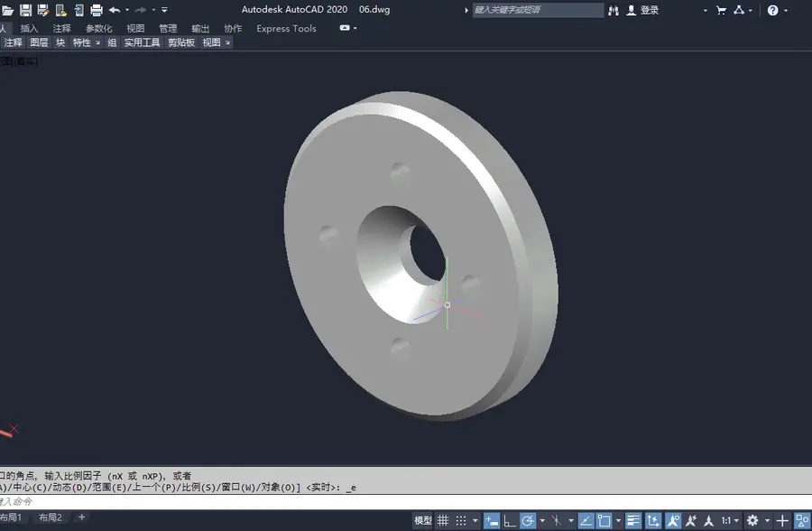
Task: Click the search keyword input field
Action: pos(538,10)
